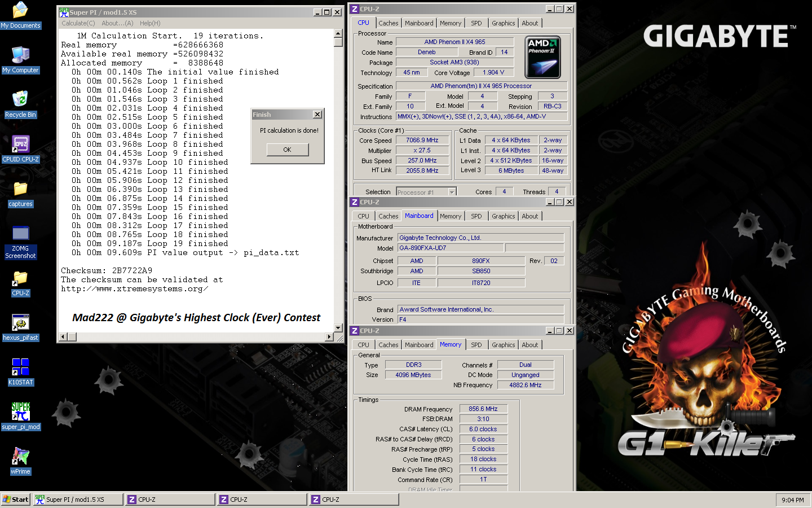Open About tab in Memory CPU-Z window
Screen dimensions: 812x508
coord(529,345)
